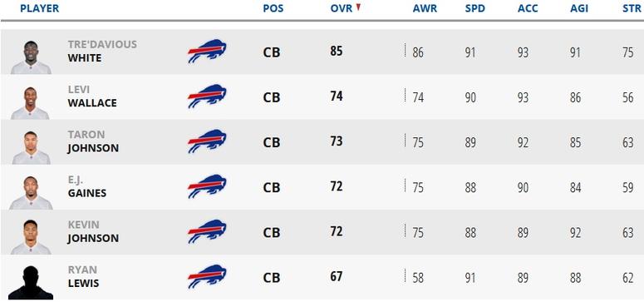Open Tre'Davious White's player headshot
The width and height of the screenshot is (644, 302).
click(31, 57)
